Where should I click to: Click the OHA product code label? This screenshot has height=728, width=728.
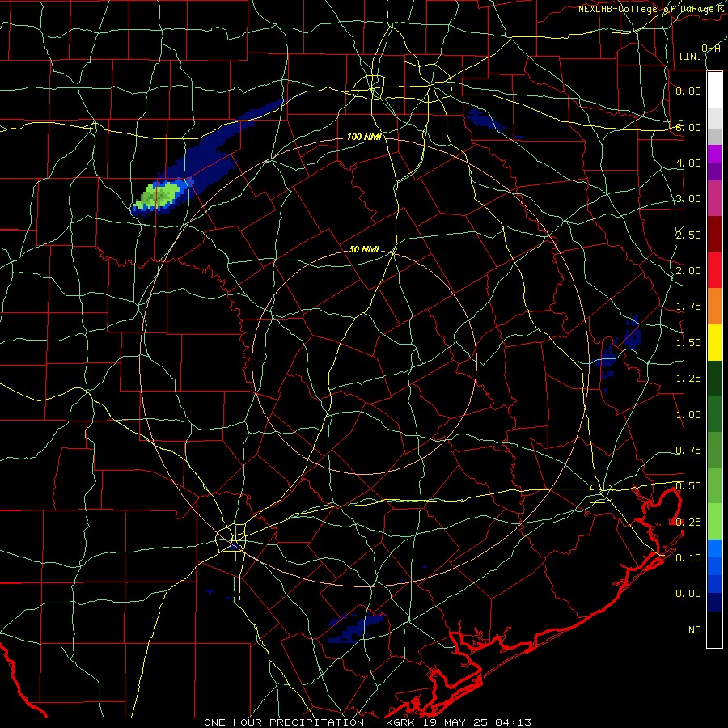711,48
